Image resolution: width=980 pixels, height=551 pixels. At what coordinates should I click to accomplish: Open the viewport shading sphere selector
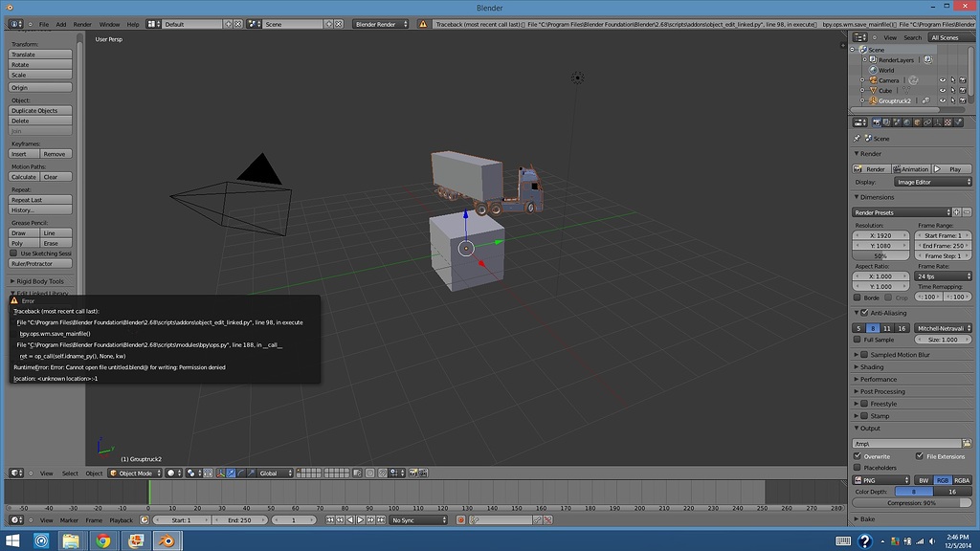click(174, 474)
